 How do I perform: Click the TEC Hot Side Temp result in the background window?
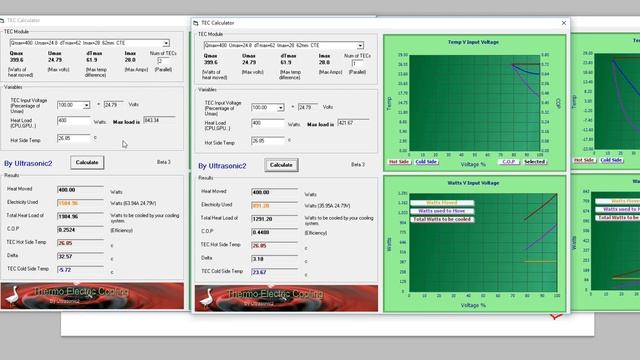click(x=80, y=243)
